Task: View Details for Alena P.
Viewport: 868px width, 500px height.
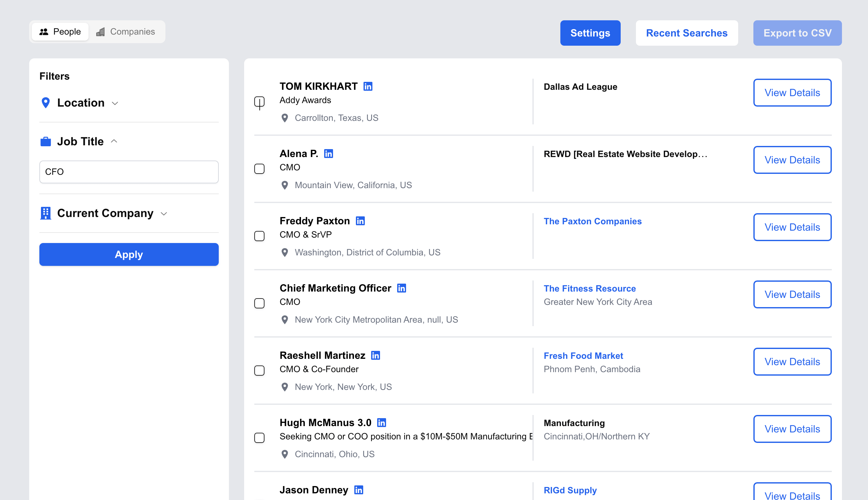Action: tap(792, 160)
